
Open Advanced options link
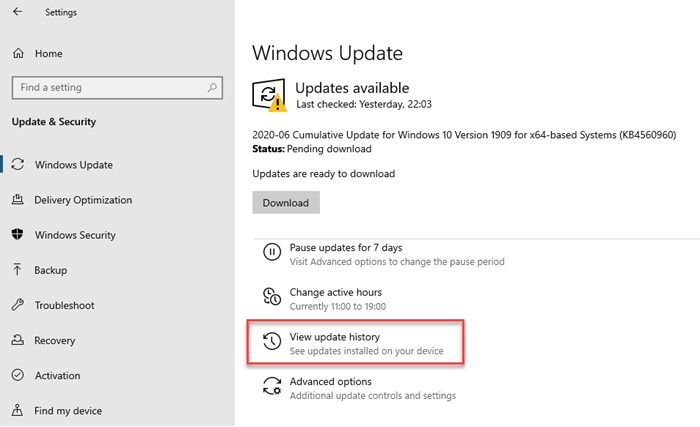330,381
